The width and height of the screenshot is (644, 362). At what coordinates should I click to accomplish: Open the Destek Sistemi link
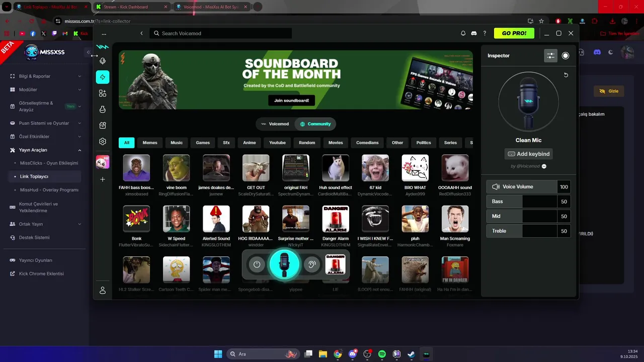tap(34, 237)
